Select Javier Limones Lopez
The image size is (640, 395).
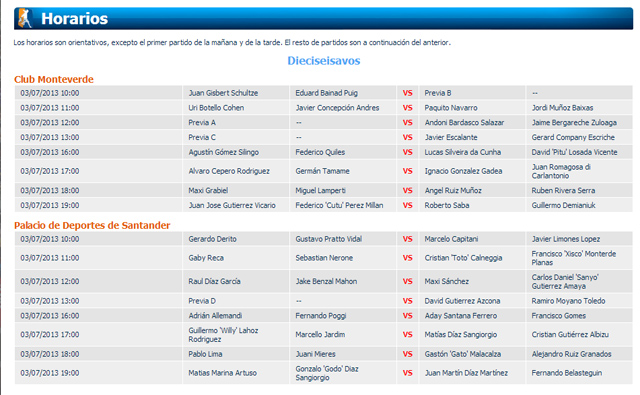566,239
